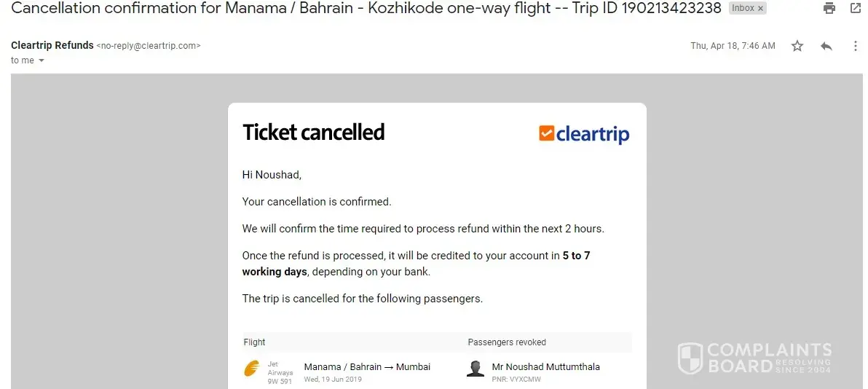The width and height of the screenshot is (868, 389).
Task: Click the passenger avatar icon
Action: point(476,369)
